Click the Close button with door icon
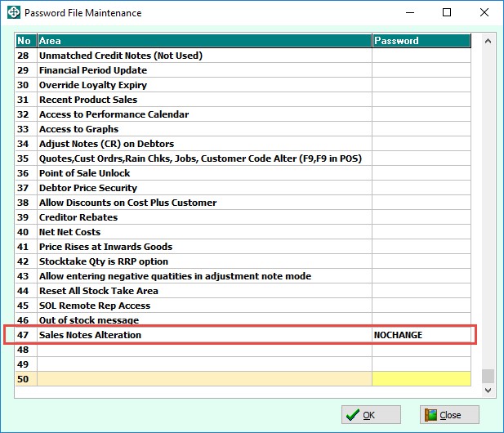 pyautogui.click(x=449, y=415)
